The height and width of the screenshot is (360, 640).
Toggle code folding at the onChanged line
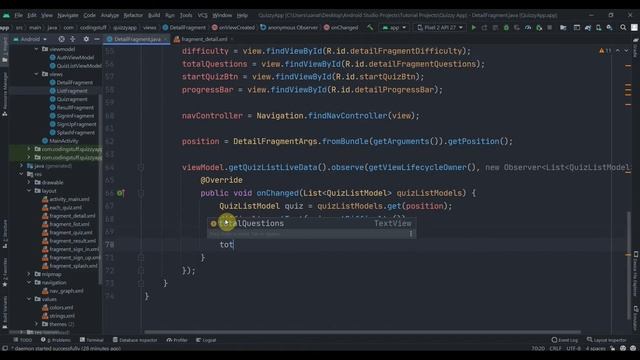coord(141,193)
